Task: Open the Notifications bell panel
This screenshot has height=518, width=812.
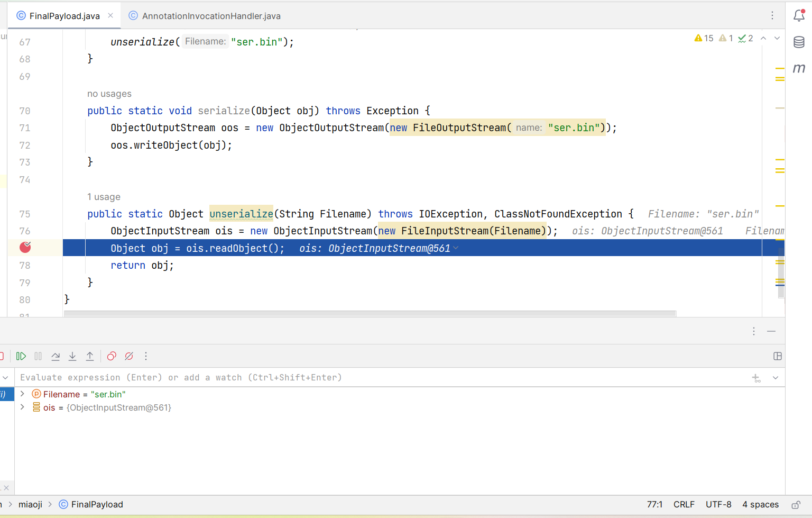Action: [799, 15]
